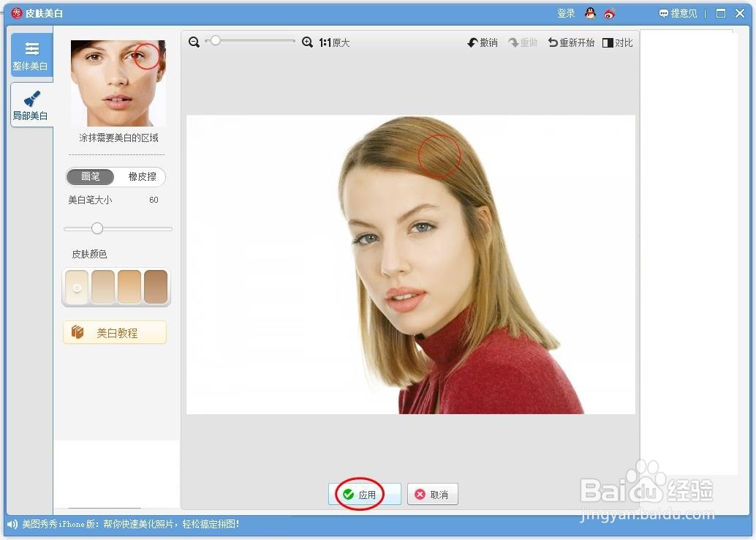The image size is (756, 540).
Task: Choose the third tan skin color swatch
Action: click(129, 287)
